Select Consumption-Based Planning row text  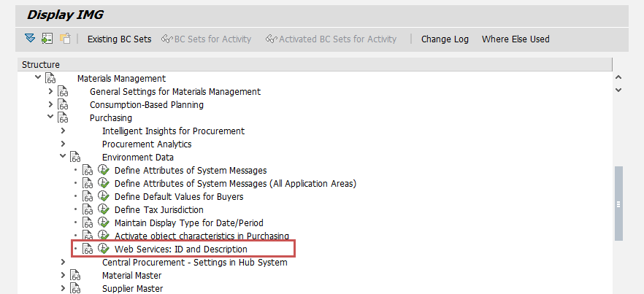tap(147, 105)
